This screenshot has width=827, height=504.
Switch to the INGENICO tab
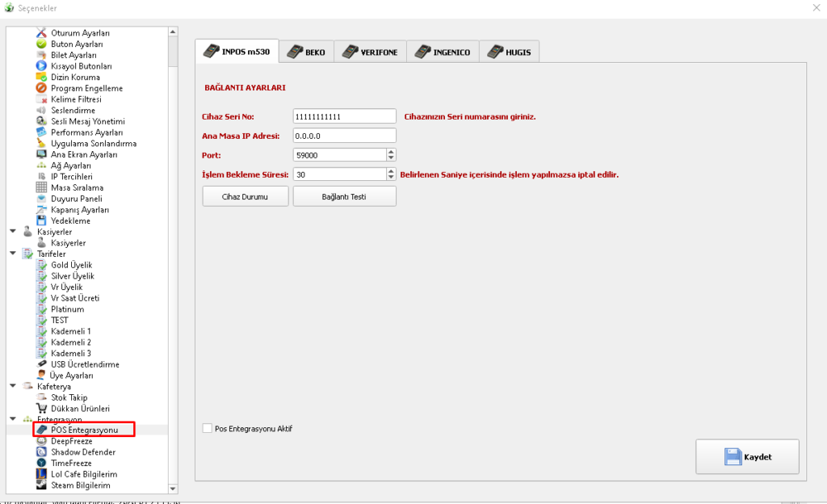[443, 52]
